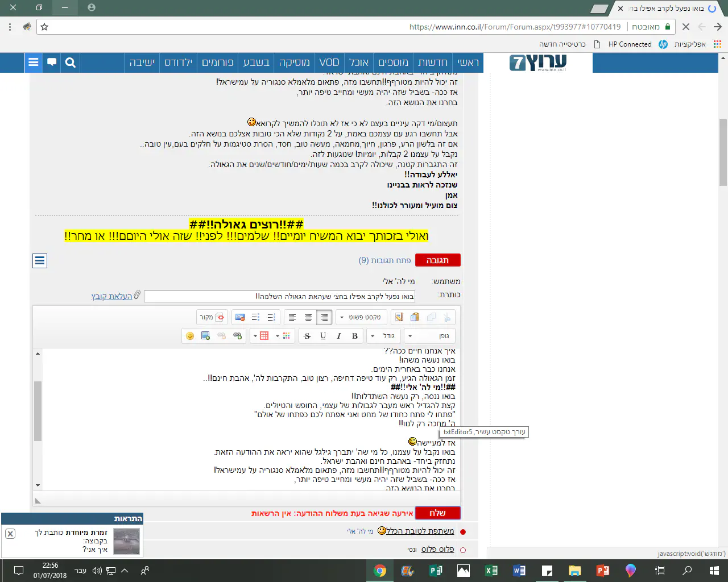This screenshot has width=728, height=582.
Task: Toggle center text alignment
Action: pos(308,317)
